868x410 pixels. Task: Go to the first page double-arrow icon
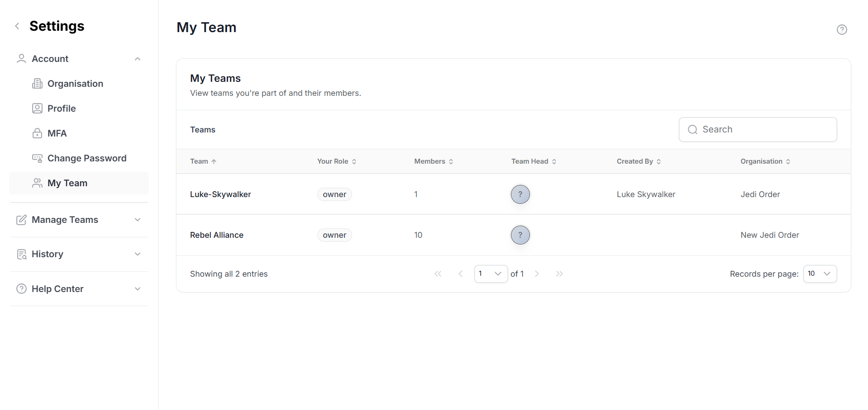pos(438,274)
